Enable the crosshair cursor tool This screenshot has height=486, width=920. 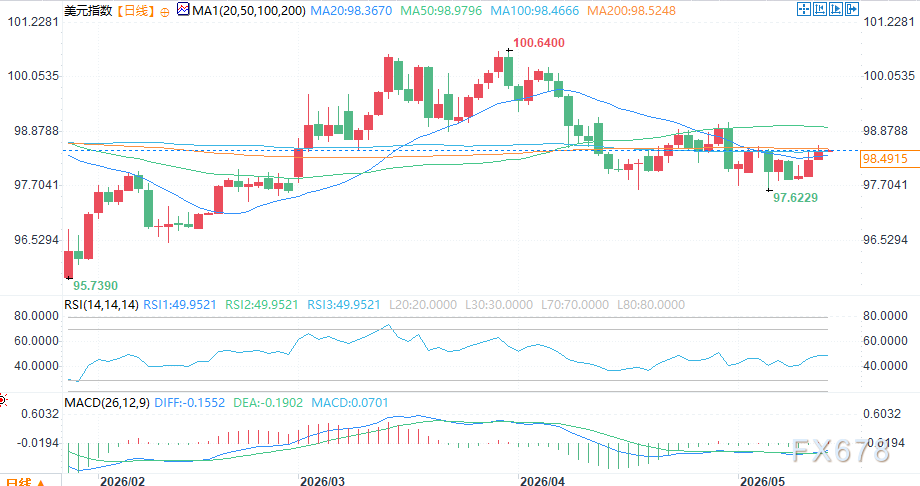(804, 9)
